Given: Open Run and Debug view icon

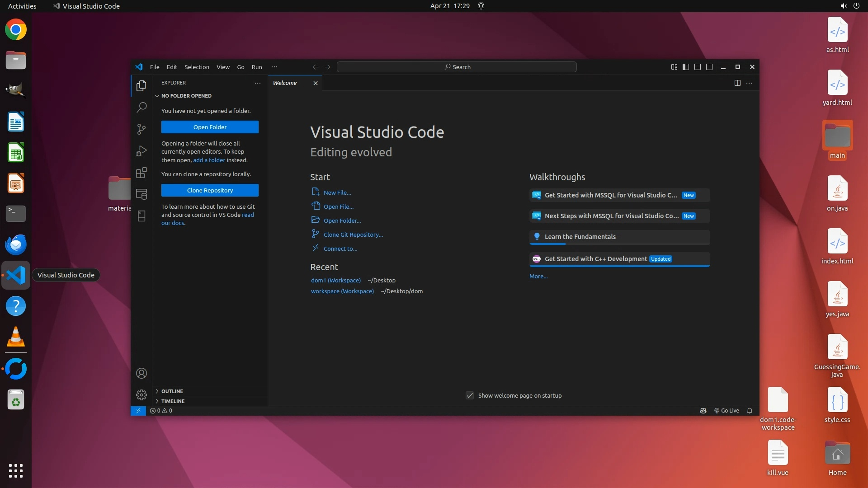Looking at the screenshot, I should coord(142,151).
